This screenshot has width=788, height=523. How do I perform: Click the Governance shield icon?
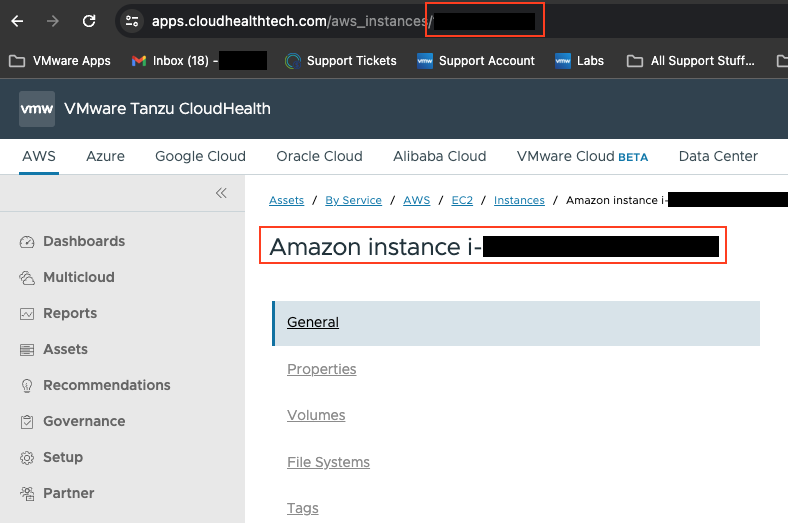26,422
